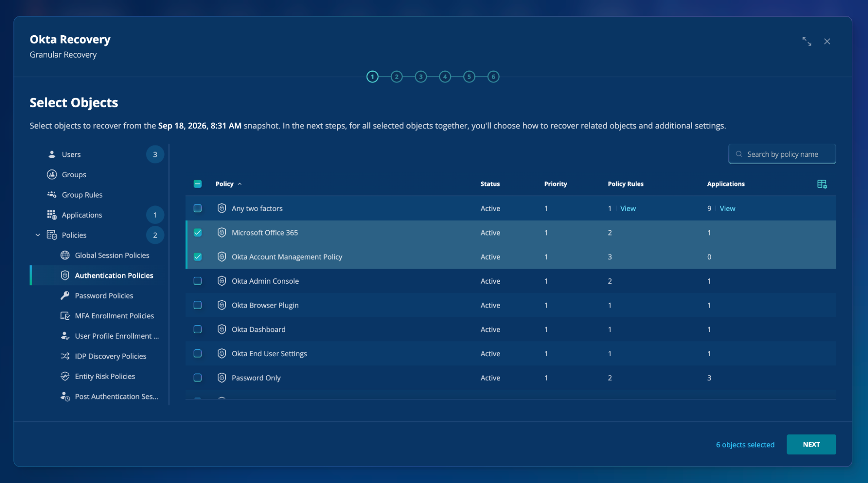The height and width of the screenshot is (483, 868).
Task: Close the Okta Recovery dialog
Action: tap(827, 41)
